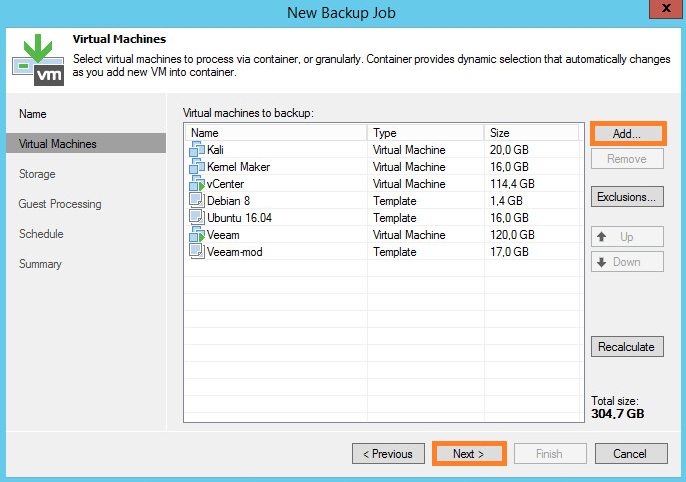Click the Kernel Maker 16,0 GB size
The image size is (686, 482).
pyautogui.click(x=509, y=167)
